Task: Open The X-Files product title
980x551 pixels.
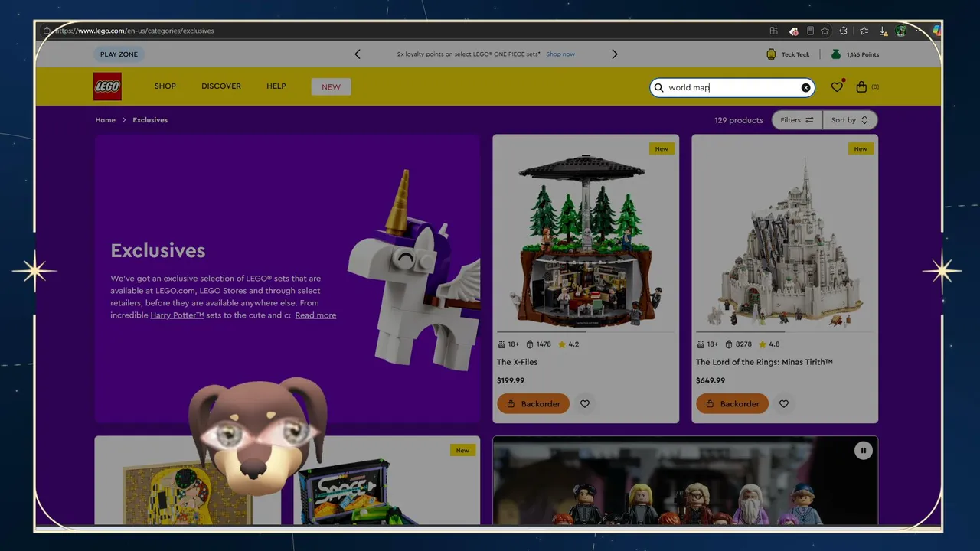Action: tap(518, 362)
